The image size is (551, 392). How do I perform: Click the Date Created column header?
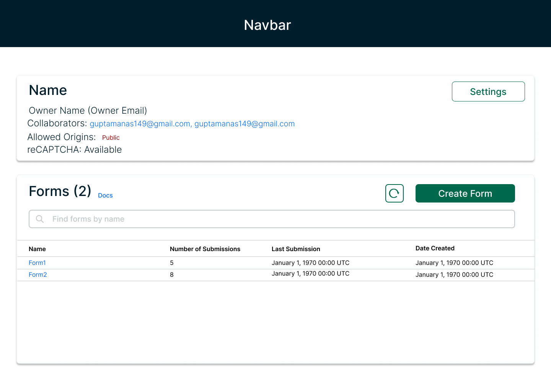(435, 248)
